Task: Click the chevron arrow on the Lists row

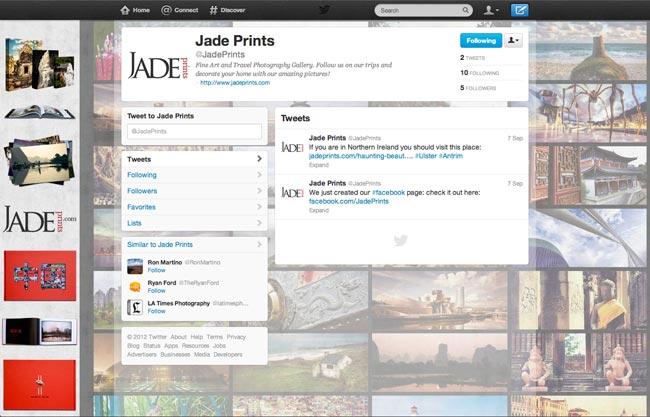Action: [x=260, y=223]
